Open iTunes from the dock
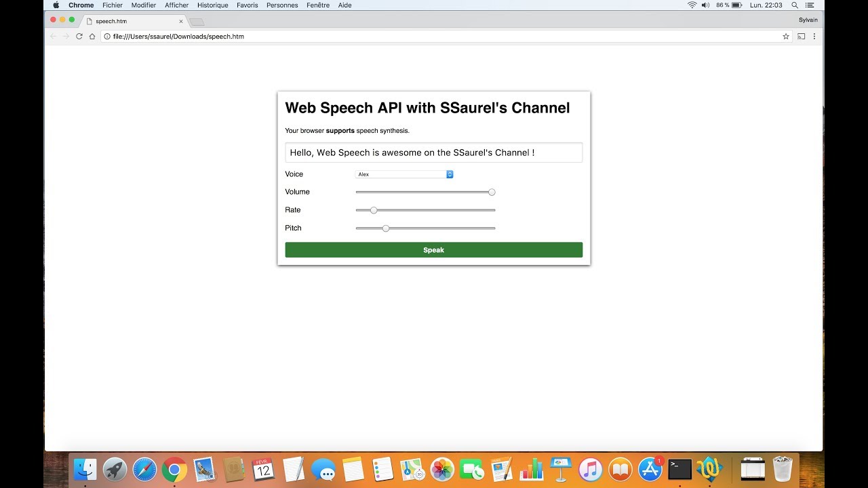The height and width of the screenshot is (488, 868). click(x=591, y=469)
